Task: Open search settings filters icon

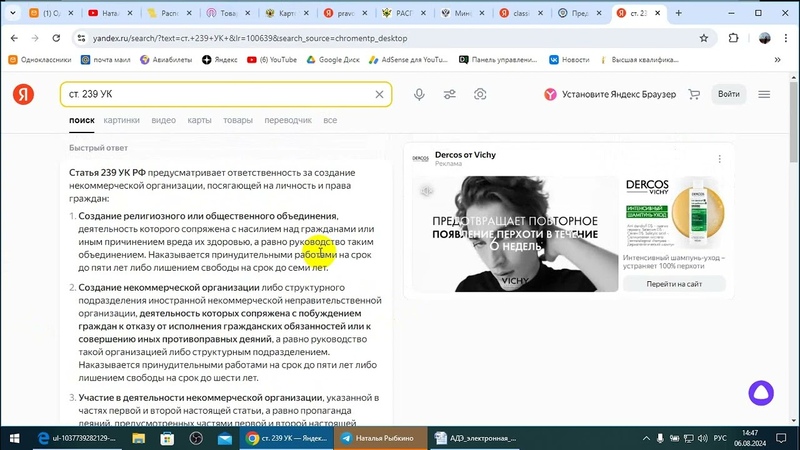Action: point(449,94)
